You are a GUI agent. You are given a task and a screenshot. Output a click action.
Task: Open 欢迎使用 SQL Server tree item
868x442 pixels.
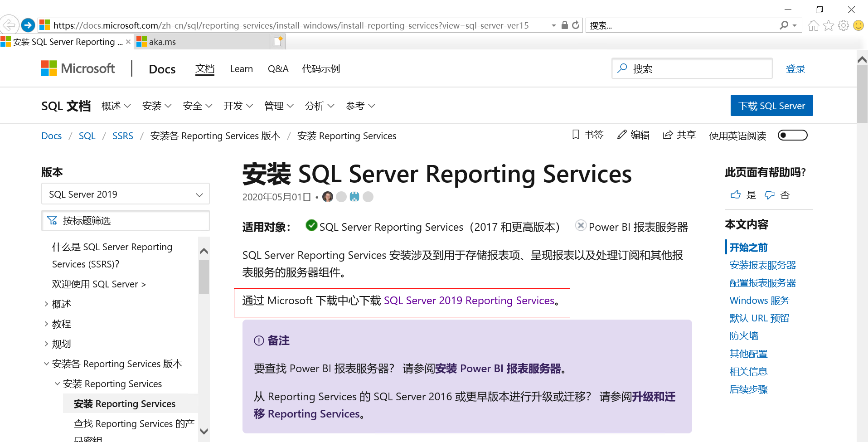[x=99, y=284]
